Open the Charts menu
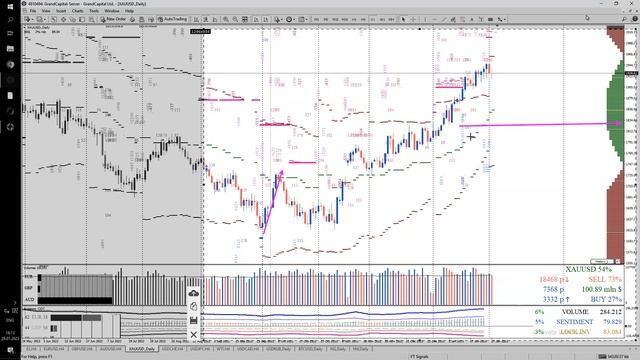The width and height of the screenshot is (640, 360). click(78, 11)
